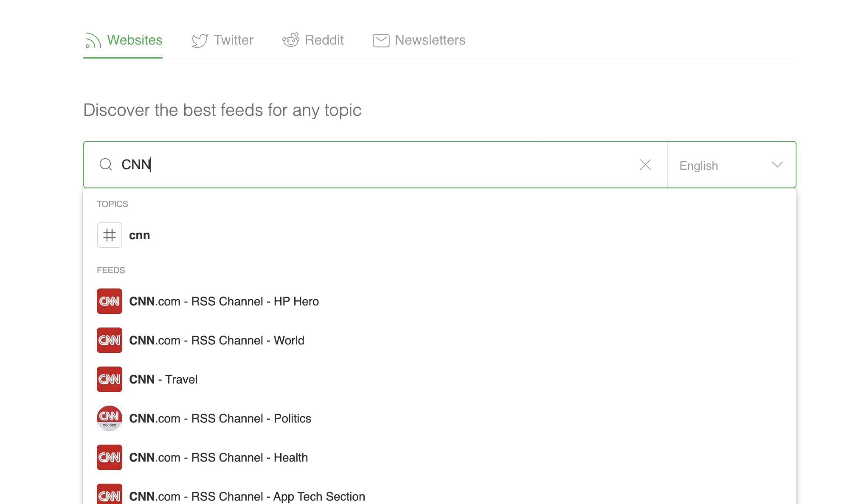Choose CNN.com RSS Channel - World feed

440,340
